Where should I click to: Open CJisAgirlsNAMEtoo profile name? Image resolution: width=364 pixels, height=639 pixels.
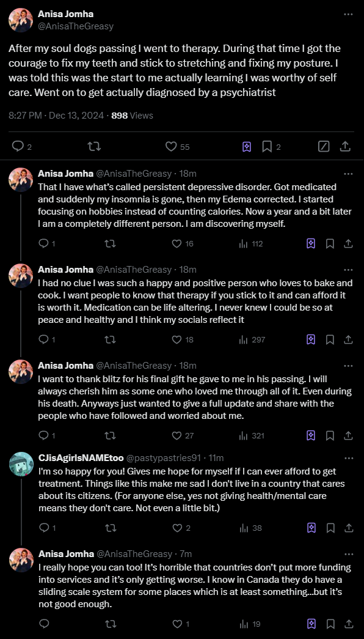tap(81, 457)
